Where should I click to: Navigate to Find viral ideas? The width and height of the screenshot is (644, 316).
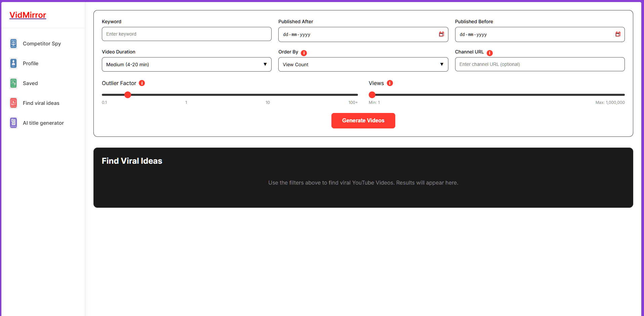click(41, 103)
